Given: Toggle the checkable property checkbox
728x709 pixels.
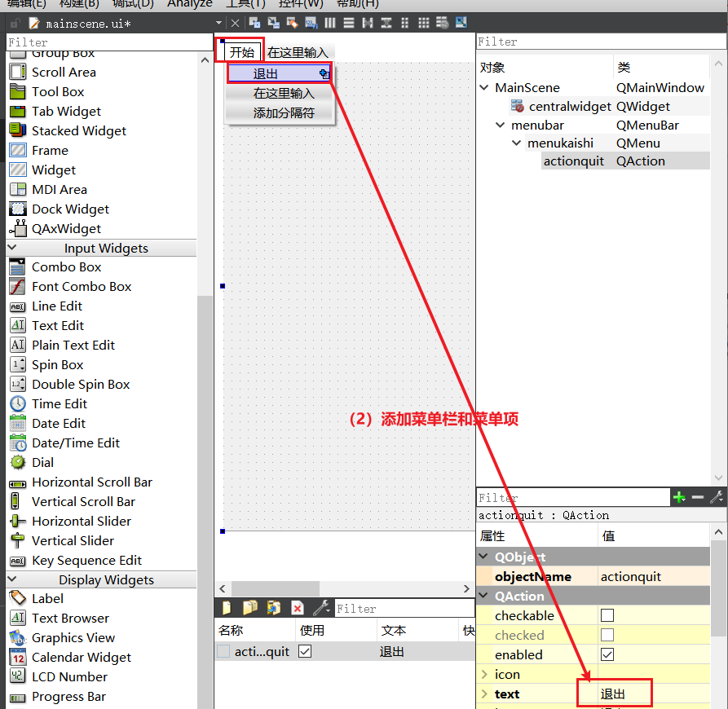Looking at the screenshot, I should [607, 615].
